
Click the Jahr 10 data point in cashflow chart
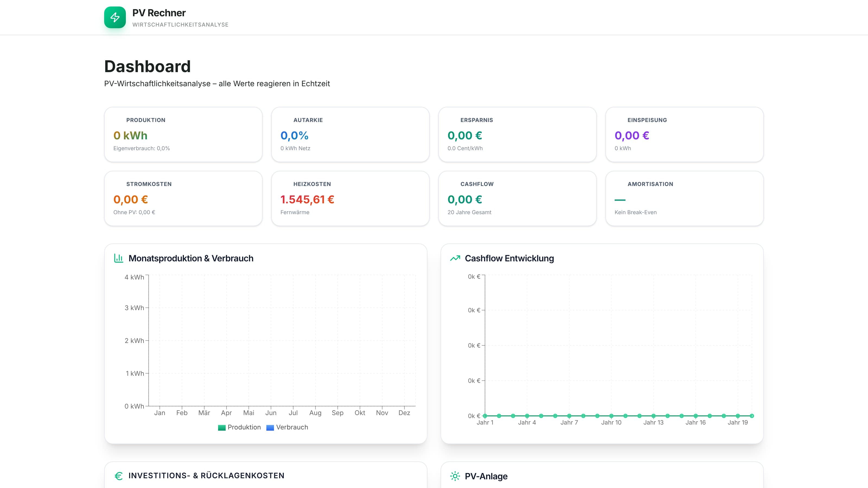coord(611,416)
